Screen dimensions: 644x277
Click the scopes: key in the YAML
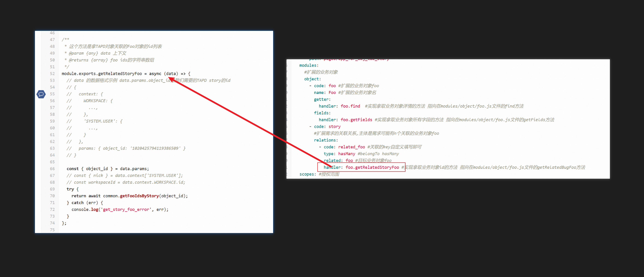pos(308,174)
